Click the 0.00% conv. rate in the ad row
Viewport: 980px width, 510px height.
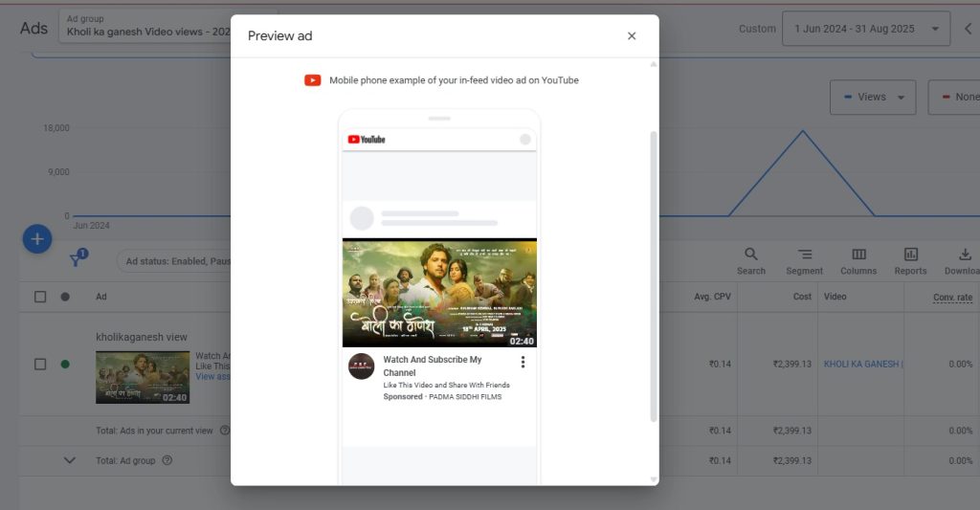coord(960,364)
